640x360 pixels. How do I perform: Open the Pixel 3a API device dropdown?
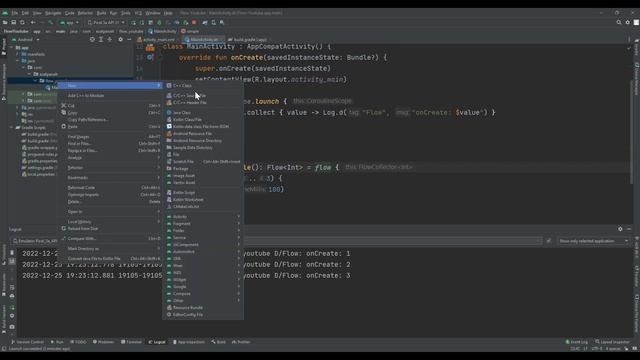(106, 22)
